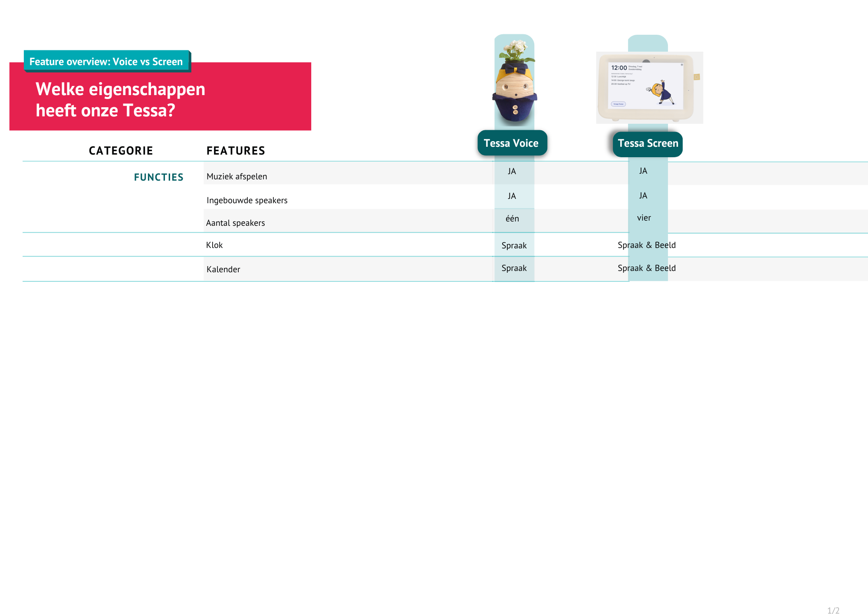Click JA for Muziek afspelen under Tessa Screen

[643, 171]
